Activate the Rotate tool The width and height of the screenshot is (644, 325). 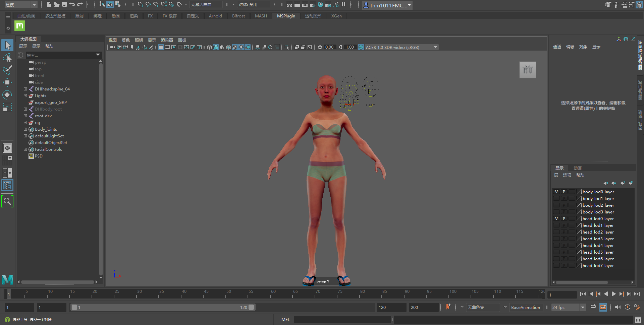[x=7, y=95]
